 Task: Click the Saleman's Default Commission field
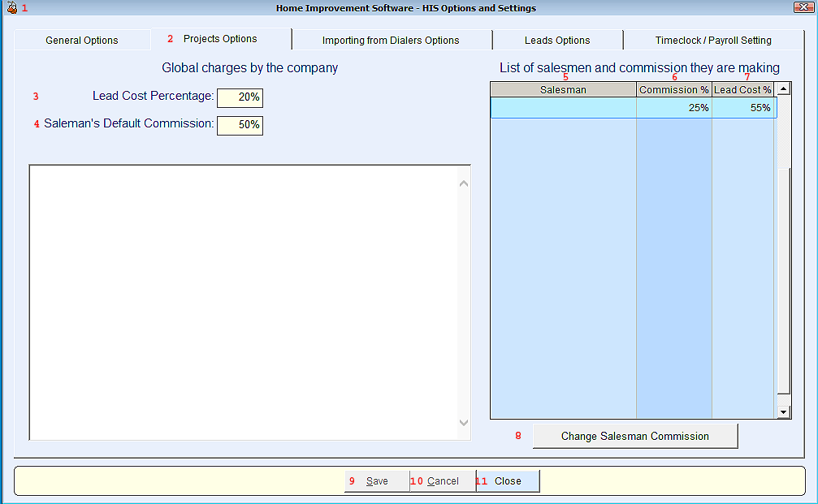coord(240,125)
